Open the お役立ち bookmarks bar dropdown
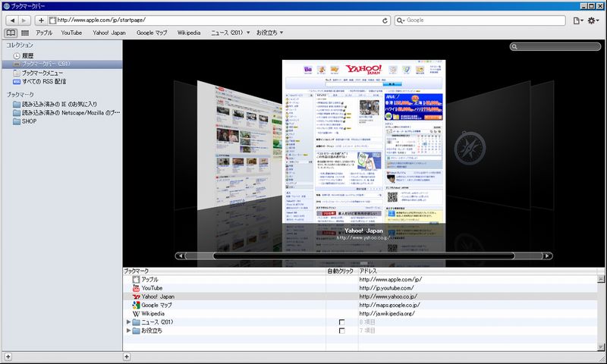 [x=270, y=33]
